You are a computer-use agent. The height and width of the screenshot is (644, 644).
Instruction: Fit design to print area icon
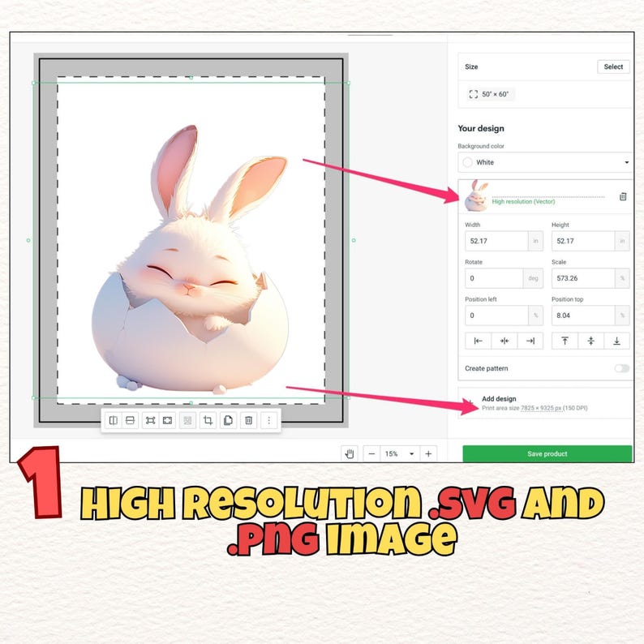click(150, 420)
